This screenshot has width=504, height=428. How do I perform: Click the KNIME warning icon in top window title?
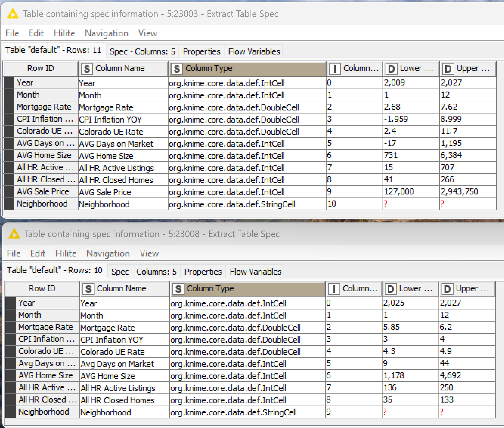tap(13, 14)
